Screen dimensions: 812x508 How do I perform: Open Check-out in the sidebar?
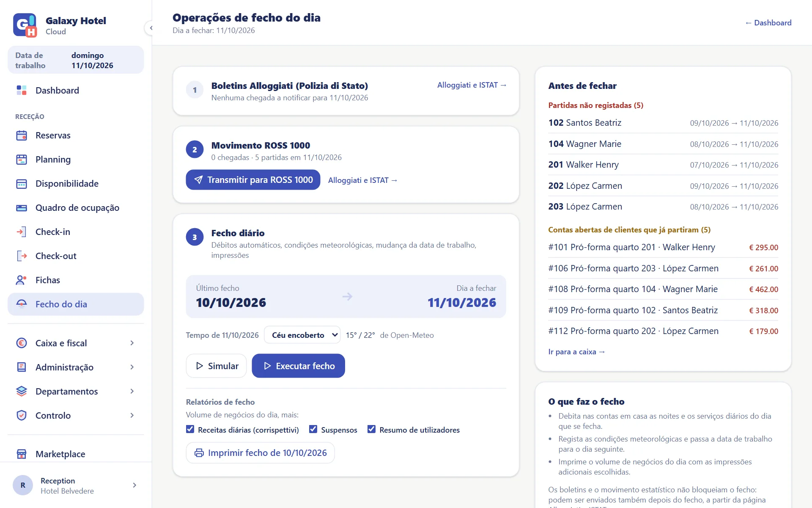pyautogui.click(x=76, y=256)
